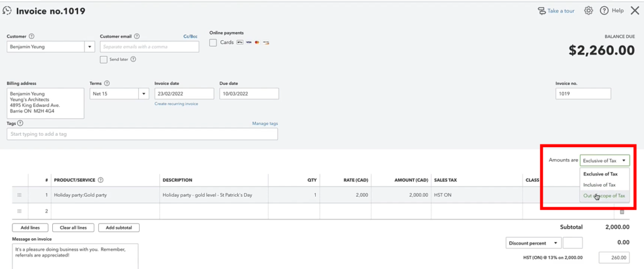Open the Amounts are dropdown
Image resolution: width=644 pixels, height=269 pixels.
pos(604,160)
